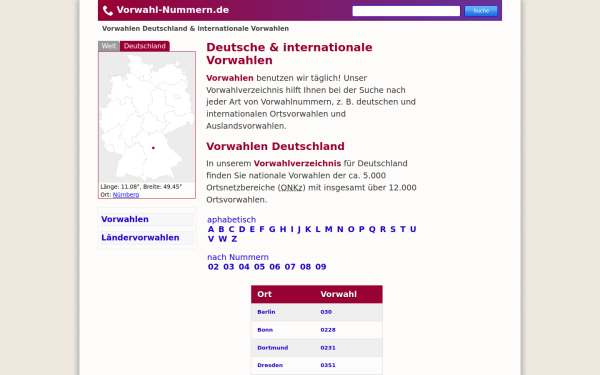Open alphabetical index letter I

[292, 229]
